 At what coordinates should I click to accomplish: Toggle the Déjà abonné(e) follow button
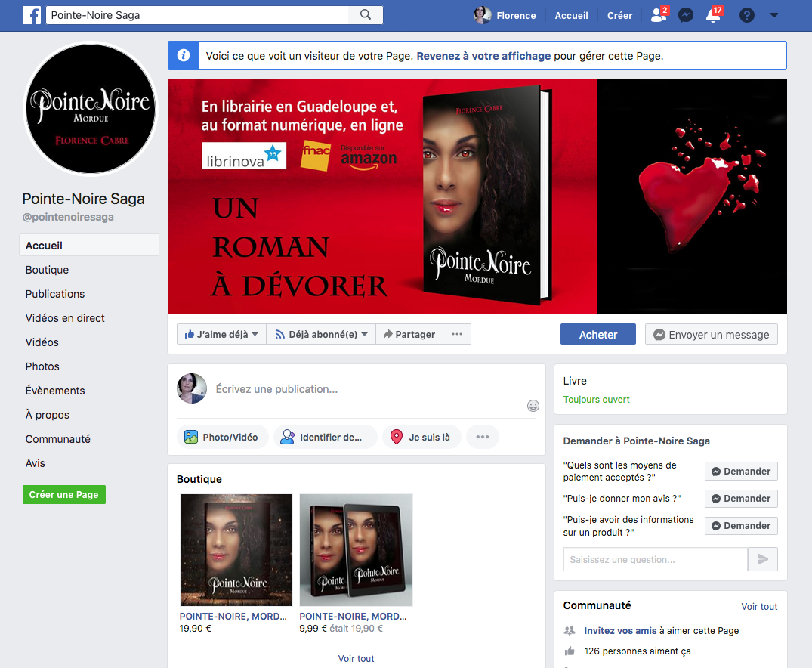pyautogui.click(x=321, y=335)
